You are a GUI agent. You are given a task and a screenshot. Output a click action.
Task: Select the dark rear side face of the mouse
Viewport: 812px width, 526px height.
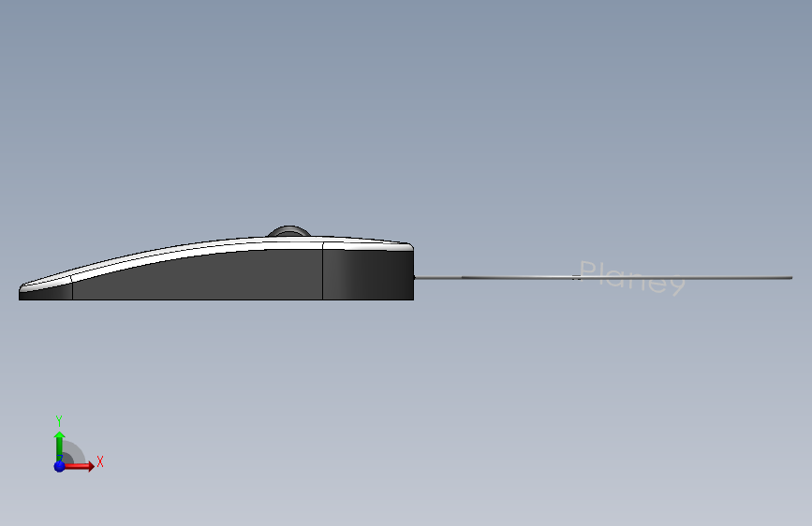[368, 274]
